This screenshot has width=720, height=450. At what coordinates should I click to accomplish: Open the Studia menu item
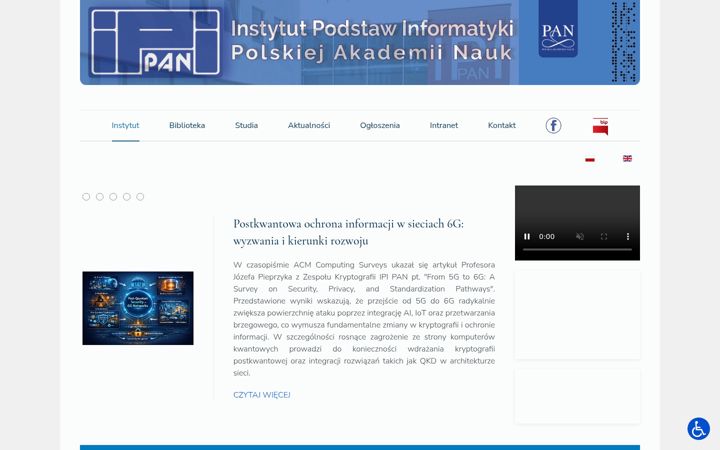(247, 125)
